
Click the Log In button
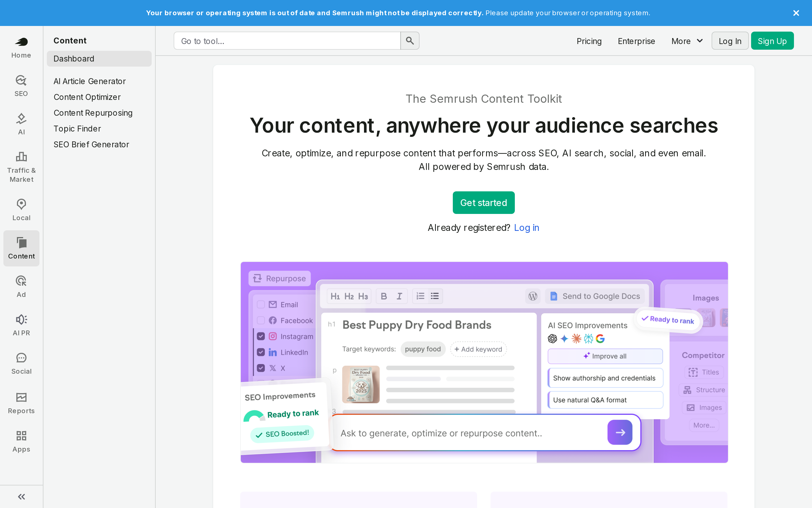[x=730, y=41]
